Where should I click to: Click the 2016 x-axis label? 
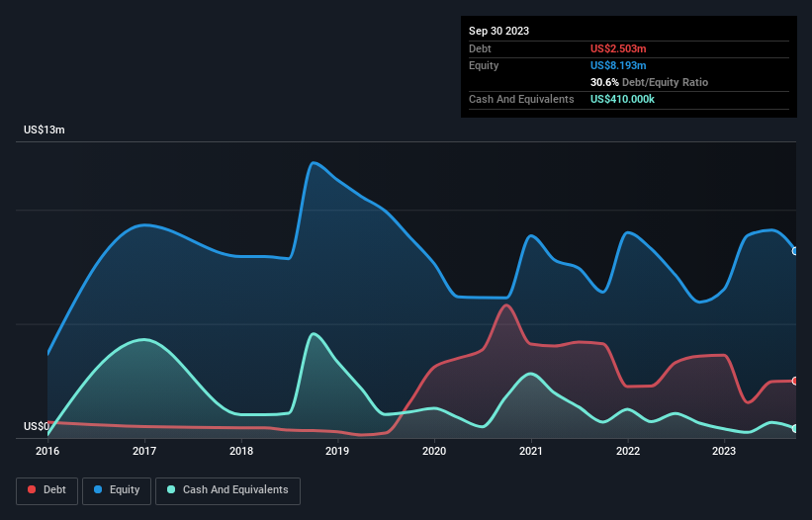click(47, 451)
